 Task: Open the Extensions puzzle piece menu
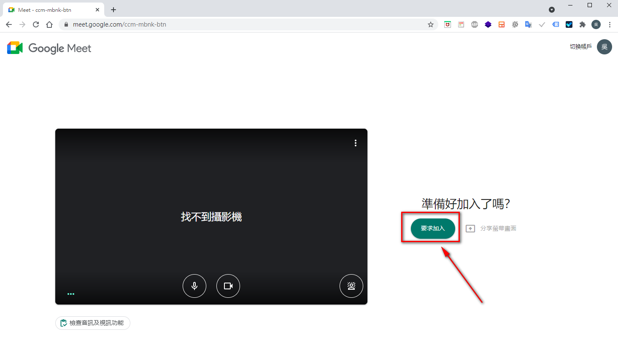(583, 24)
